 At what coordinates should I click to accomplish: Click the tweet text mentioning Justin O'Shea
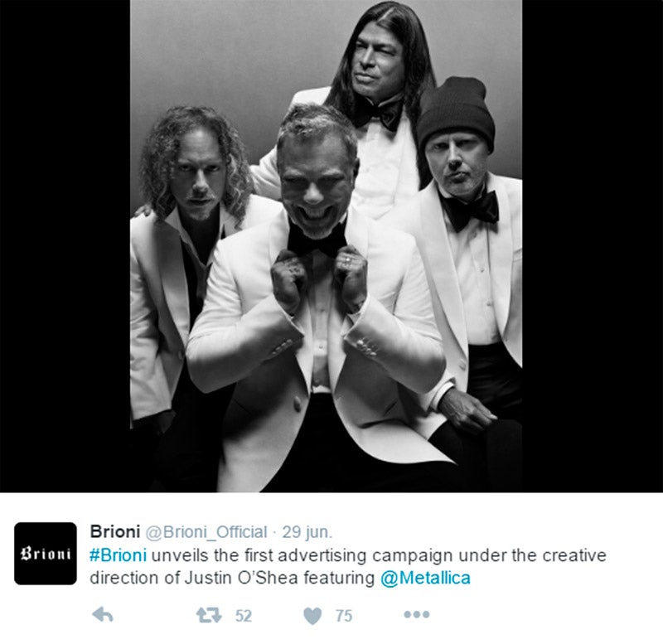(x=348, y=567)
